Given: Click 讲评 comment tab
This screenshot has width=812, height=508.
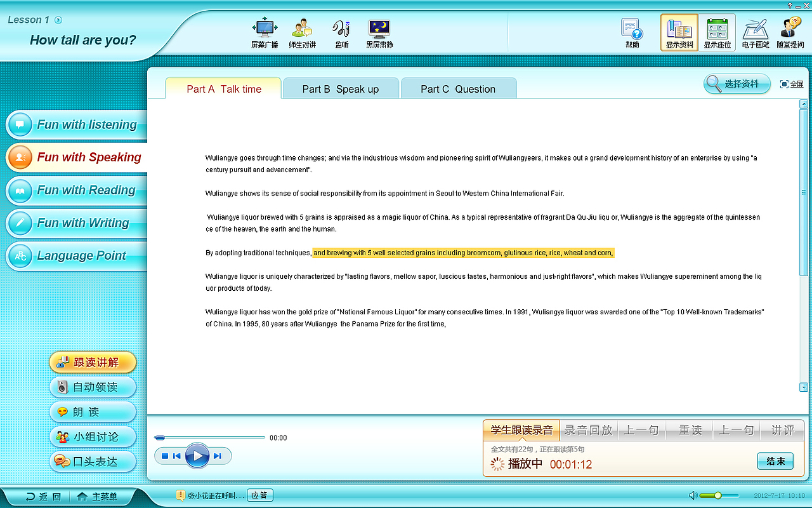Looking at the screenshot, I should pos(782,430).
